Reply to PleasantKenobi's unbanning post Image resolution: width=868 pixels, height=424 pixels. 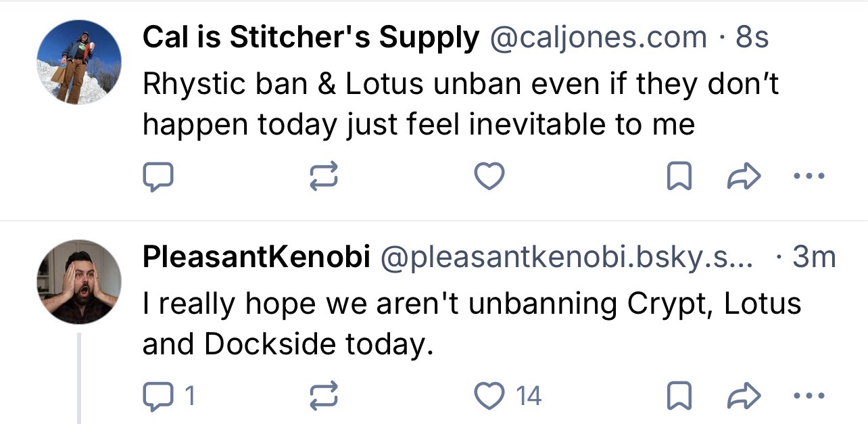158,396
